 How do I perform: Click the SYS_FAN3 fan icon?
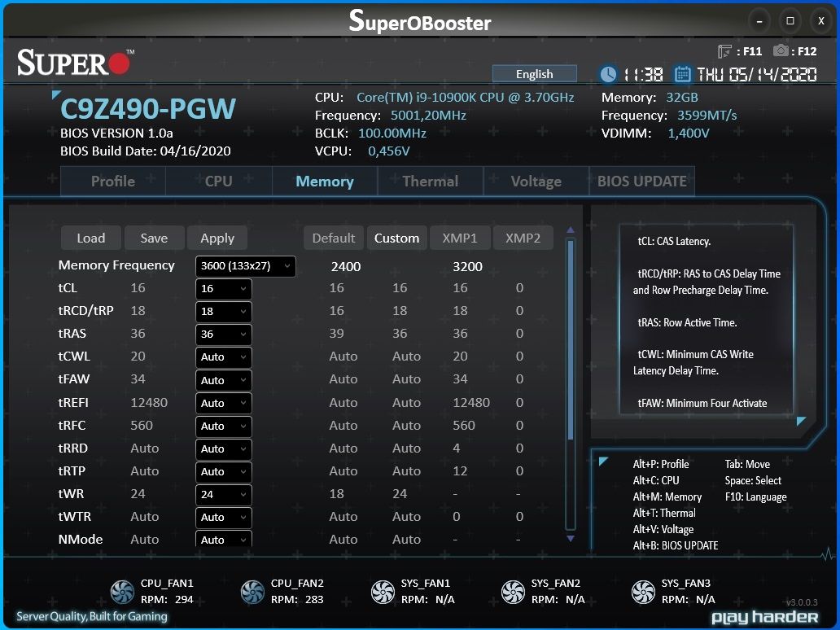point(643,592)
